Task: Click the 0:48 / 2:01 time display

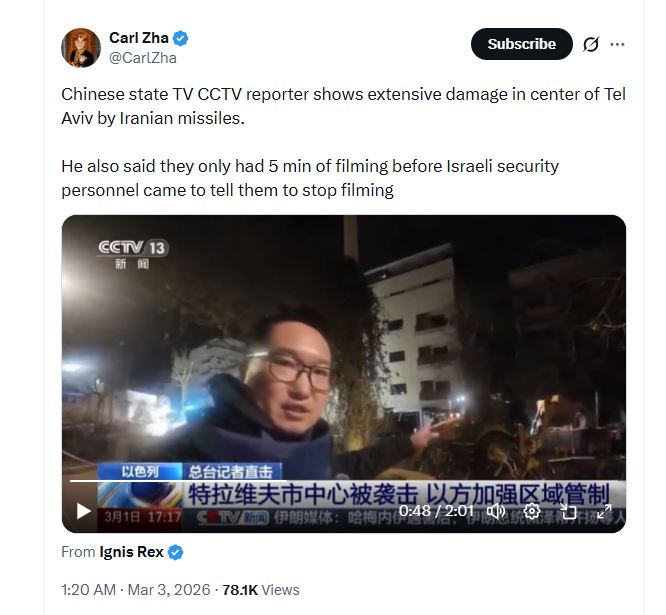Action: (436, 511)
